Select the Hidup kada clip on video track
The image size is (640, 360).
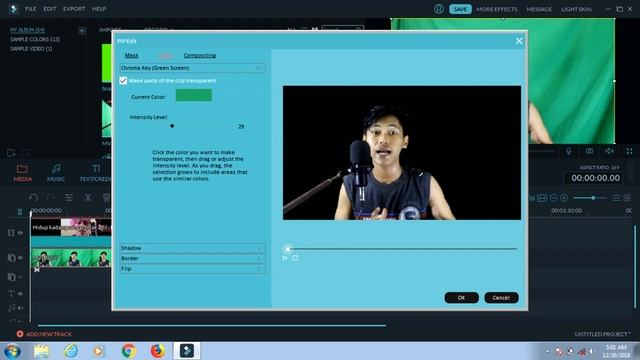pos(71,227)
